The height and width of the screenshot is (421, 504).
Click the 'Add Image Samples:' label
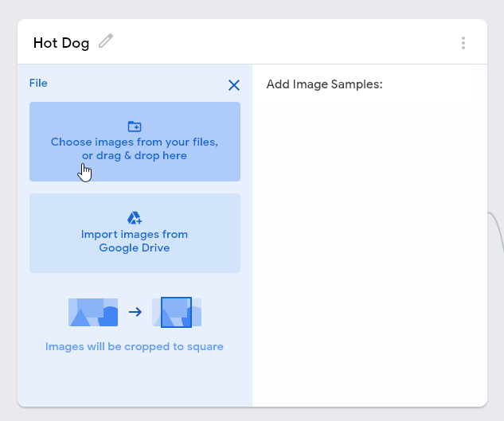point(325,84)
